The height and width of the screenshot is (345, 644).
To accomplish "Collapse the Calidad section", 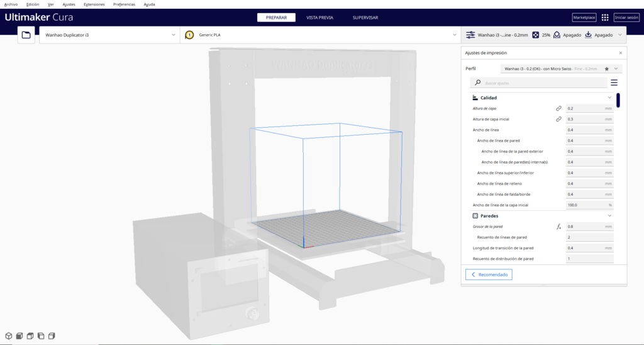I will (x=609, y=98).
